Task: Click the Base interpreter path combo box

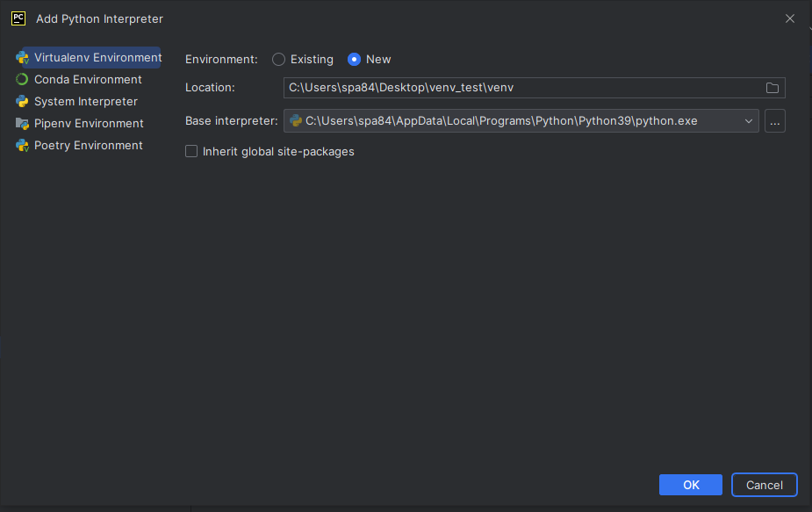Action: [521, 120]
